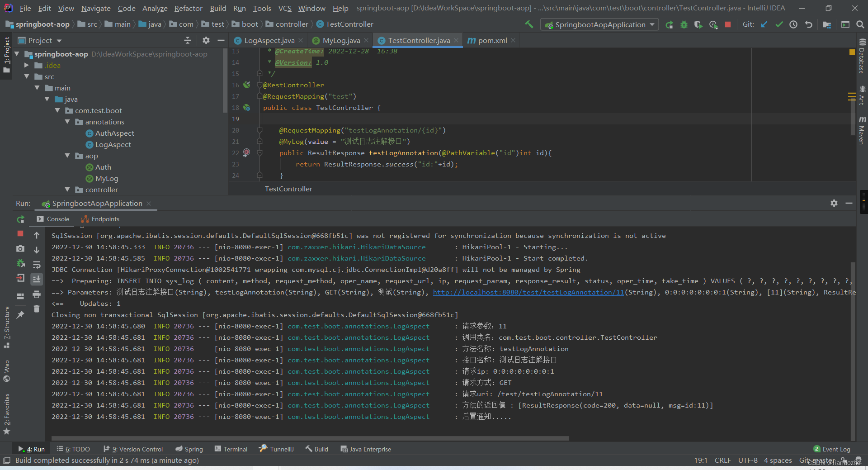This screenshot has width=868, height=470.
Task: Click CRLF line separator indicator
Action: pos(722,460)
